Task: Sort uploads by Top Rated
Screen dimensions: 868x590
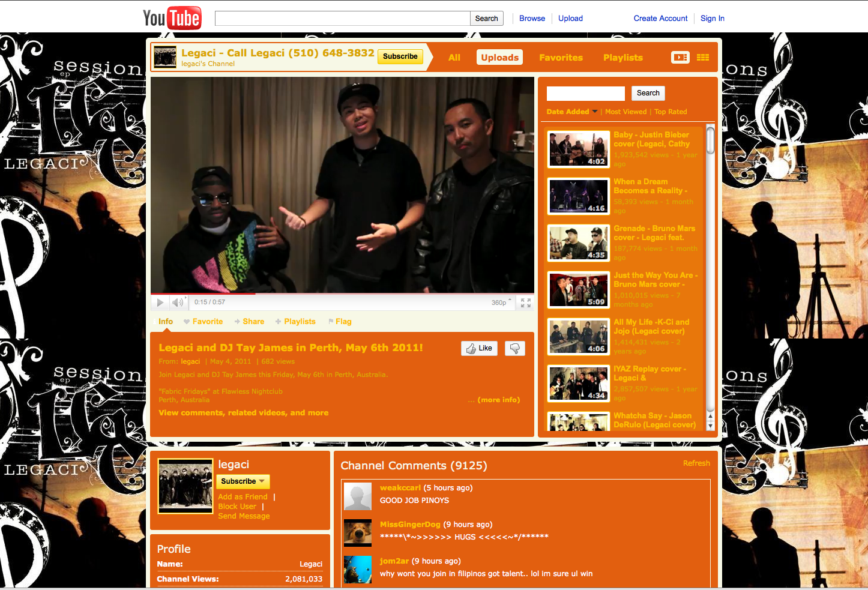Action: pyautogui.click(x=671, y=112)
